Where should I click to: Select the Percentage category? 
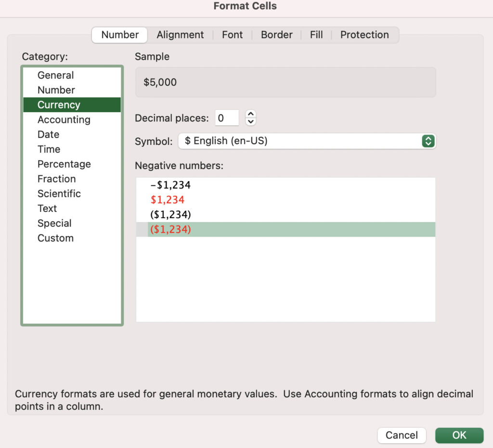point(64,164)
